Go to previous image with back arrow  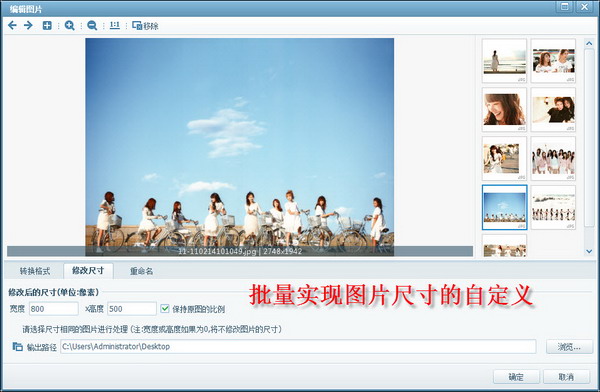point(12,26)
